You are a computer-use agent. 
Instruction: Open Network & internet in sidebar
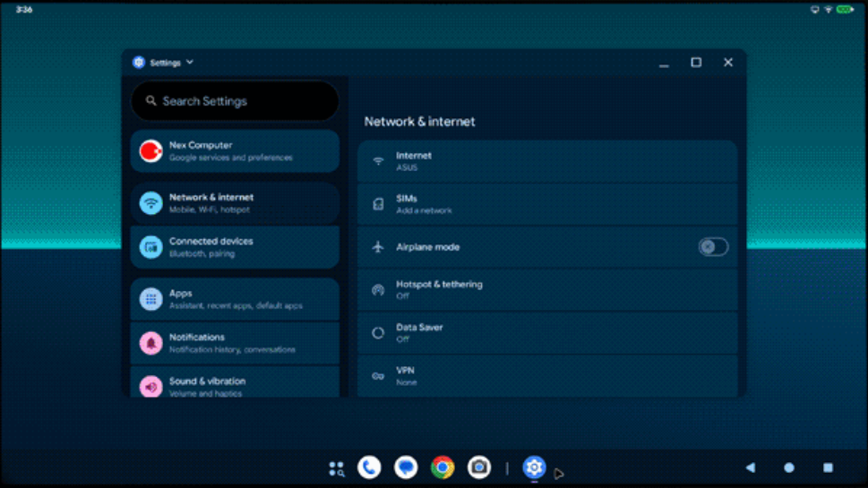click(x=235, y=203)
